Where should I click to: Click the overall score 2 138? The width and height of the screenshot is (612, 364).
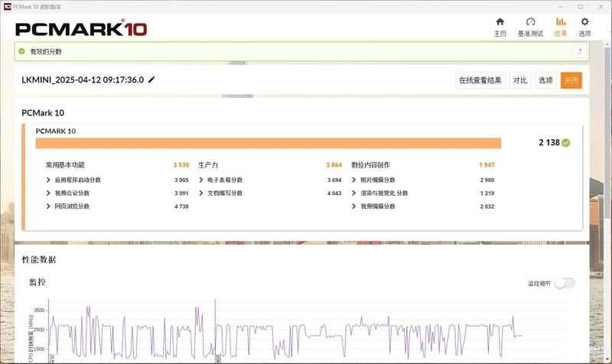pyautogui.click(x=549, y=142)
